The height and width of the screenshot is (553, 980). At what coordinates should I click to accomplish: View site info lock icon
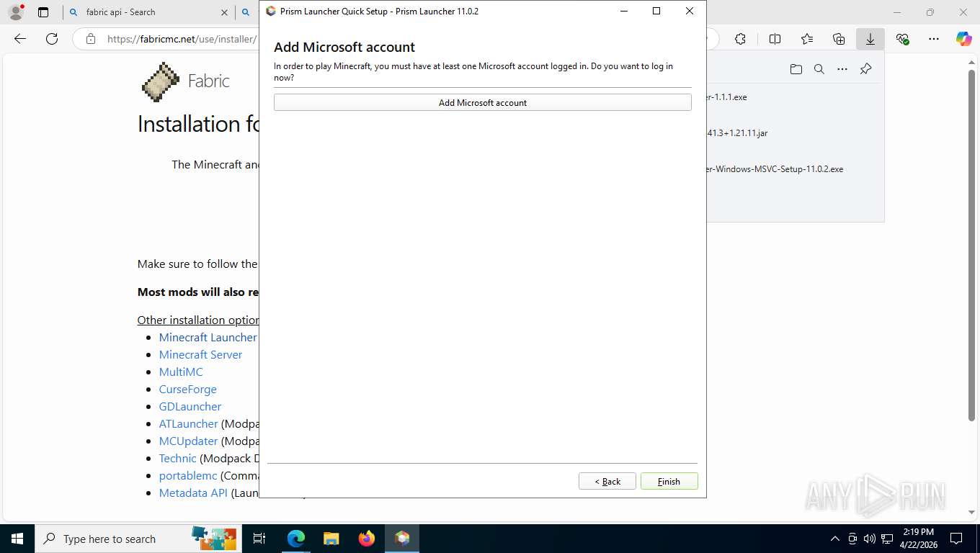click(x=90, y=39)
